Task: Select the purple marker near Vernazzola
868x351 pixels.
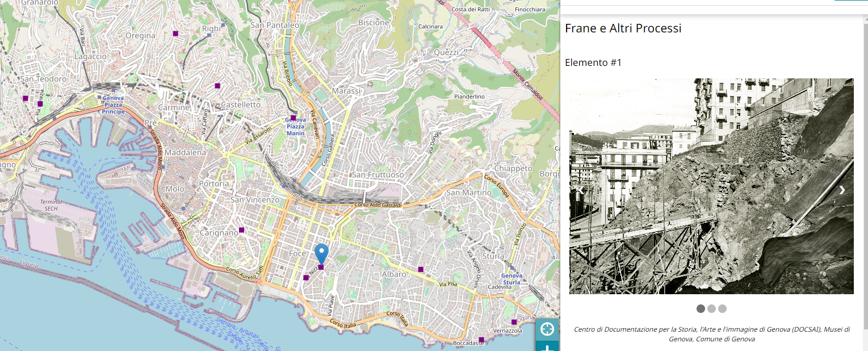Action: point(514,321)
